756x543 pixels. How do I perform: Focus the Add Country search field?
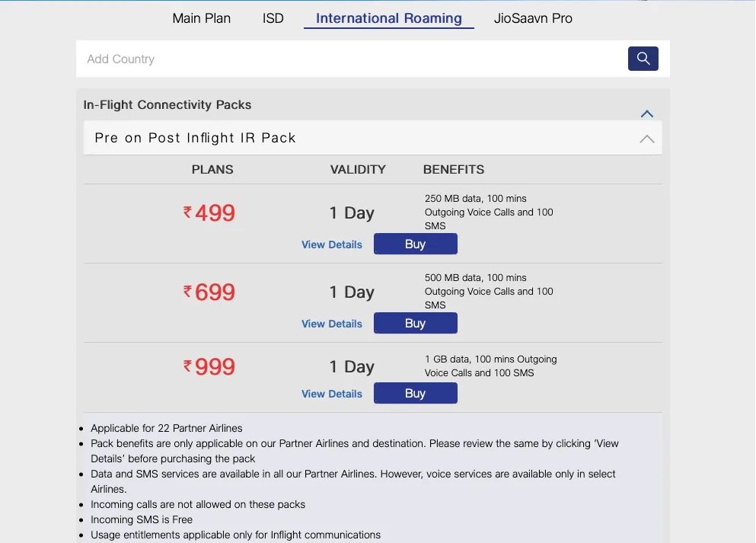[352, 59]
